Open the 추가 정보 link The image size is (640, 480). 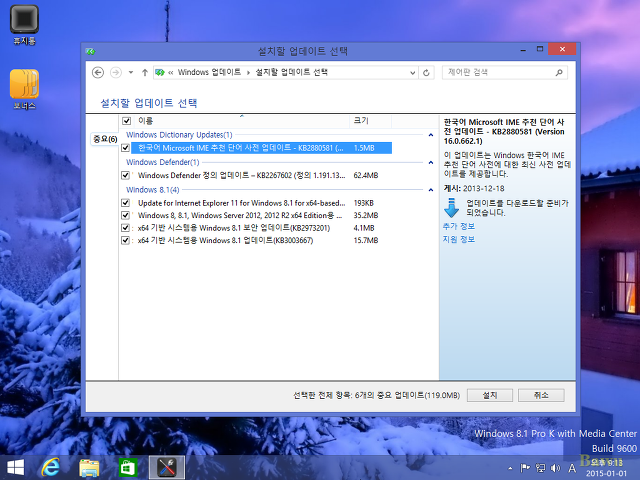(x=459, y=226)
